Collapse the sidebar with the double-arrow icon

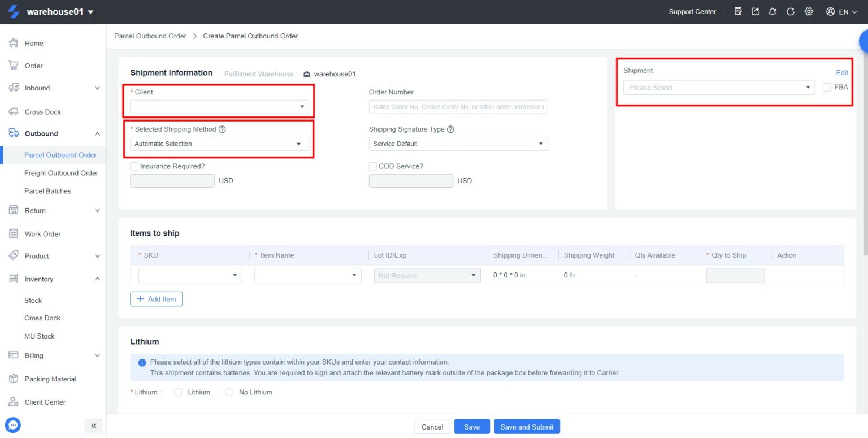[x=94, y=426]
